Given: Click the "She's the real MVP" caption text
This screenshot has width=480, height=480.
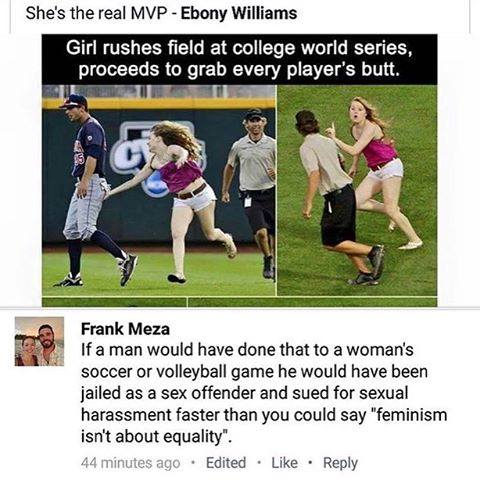Looking at the screenshot, I should pos(96,13).
